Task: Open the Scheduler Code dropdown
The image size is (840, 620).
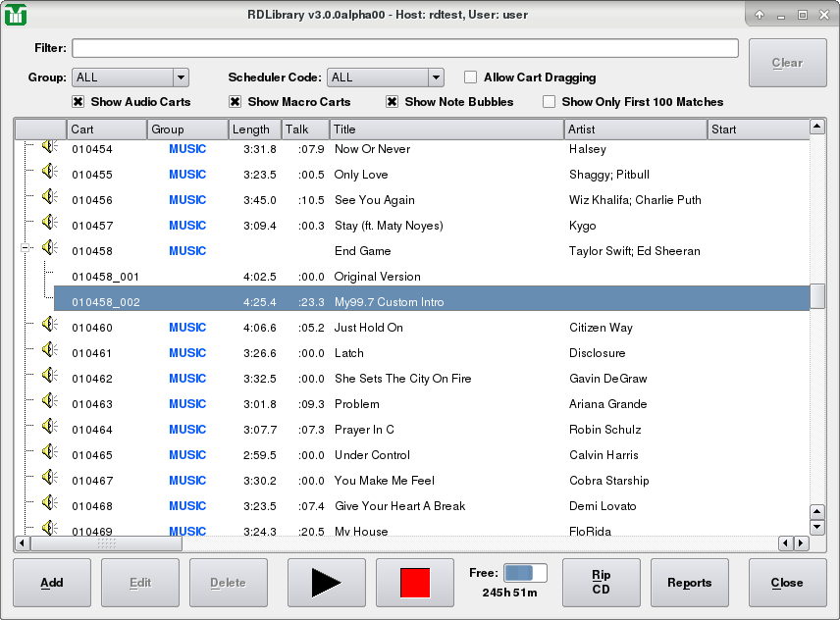Action: coord(386,77)
